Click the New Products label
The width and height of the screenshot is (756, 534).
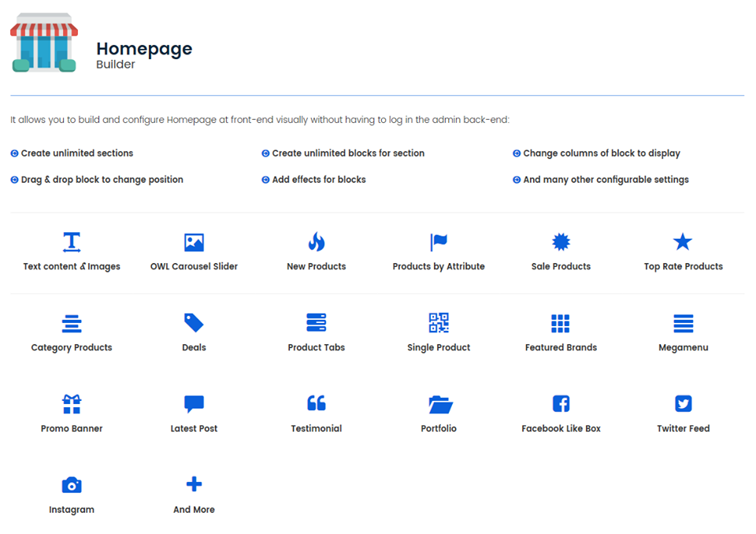[x=317, y=266]
